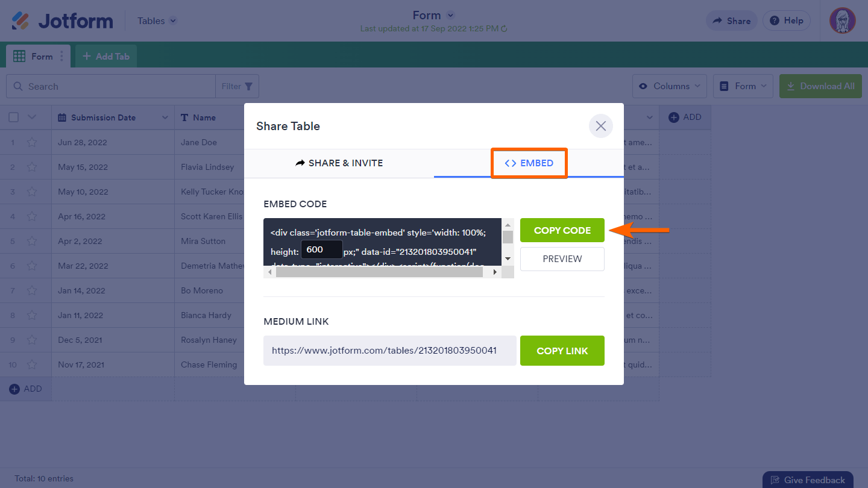The image size is (868, 488).
Task: Click the Name column header
Action: tap(204, 117)
